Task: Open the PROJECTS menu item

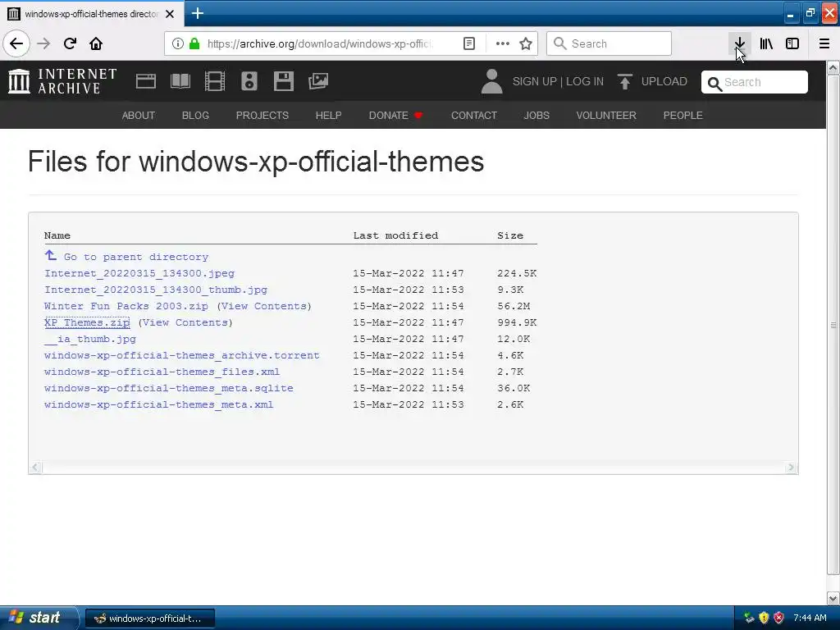Action: (262, 115)
